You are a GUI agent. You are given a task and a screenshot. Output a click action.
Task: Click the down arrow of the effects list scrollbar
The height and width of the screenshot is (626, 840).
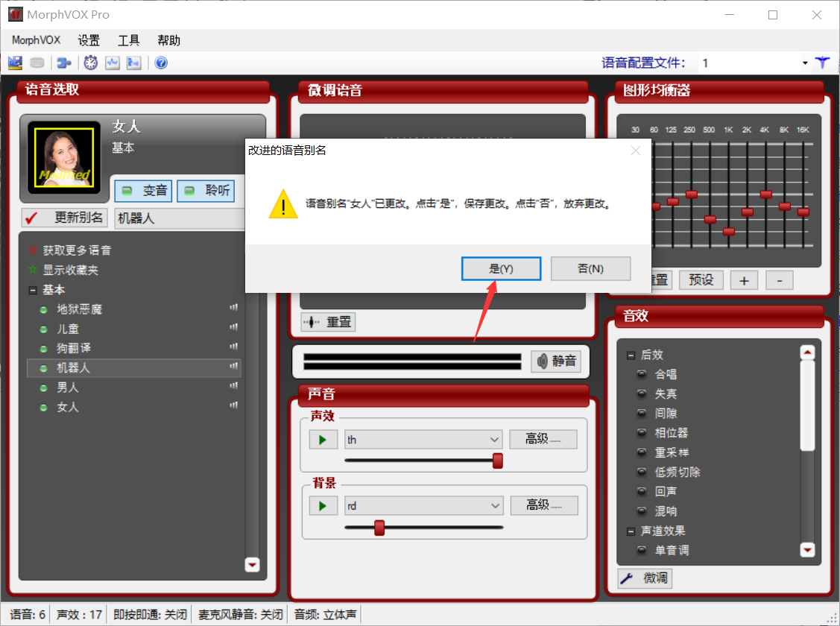(x=807, y=550)
